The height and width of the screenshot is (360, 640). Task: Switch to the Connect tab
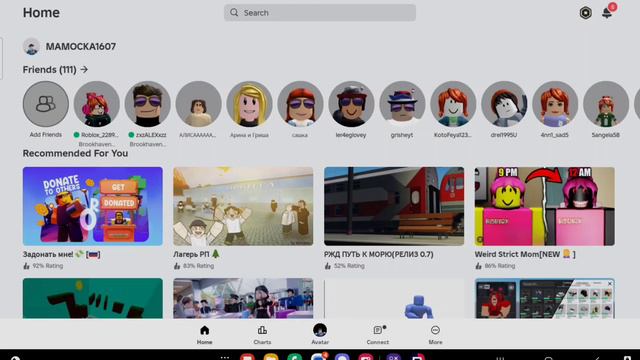coord(378,335)
